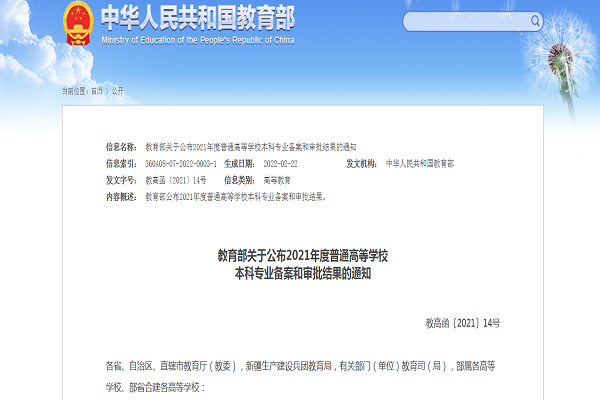Select document number 教高函〔2021〕14号 in metadata

click(176, 180)
